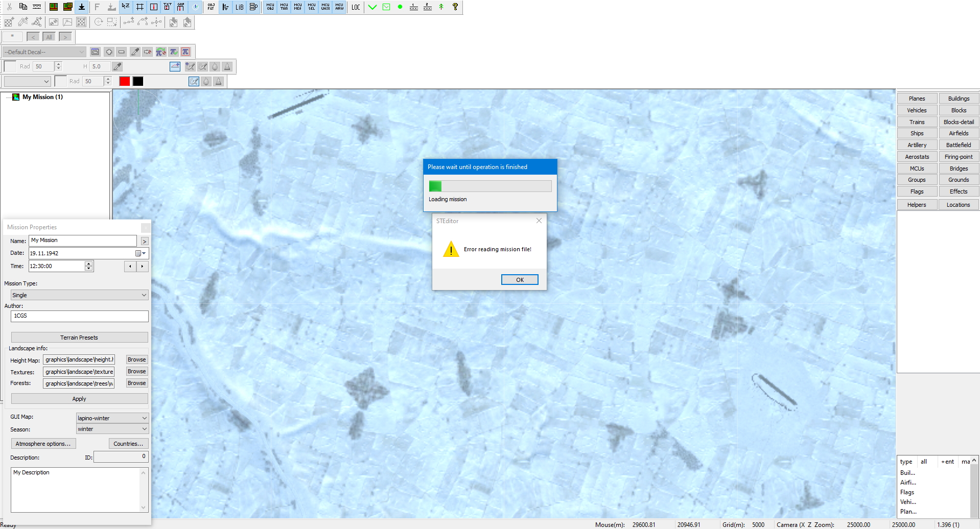Click the OBJ FILT object filter icon

coord(211,7)
